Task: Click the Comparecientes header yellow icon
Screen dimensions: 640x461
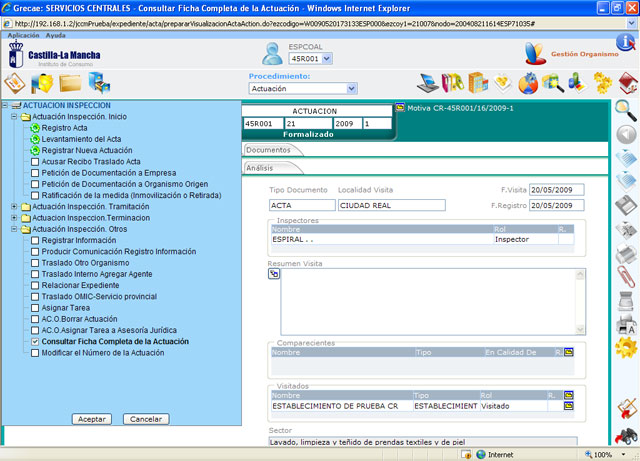Action: (x=569, y=352)
